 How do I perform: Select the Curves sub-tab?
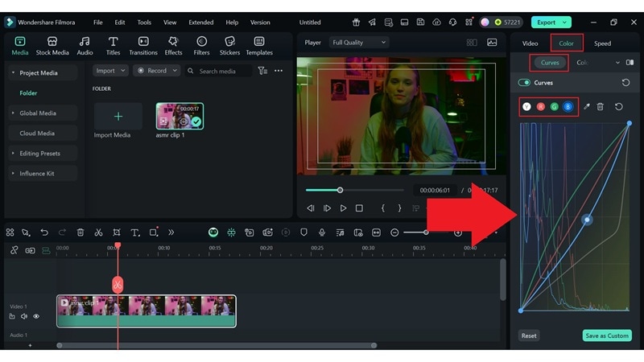(550, 63)
